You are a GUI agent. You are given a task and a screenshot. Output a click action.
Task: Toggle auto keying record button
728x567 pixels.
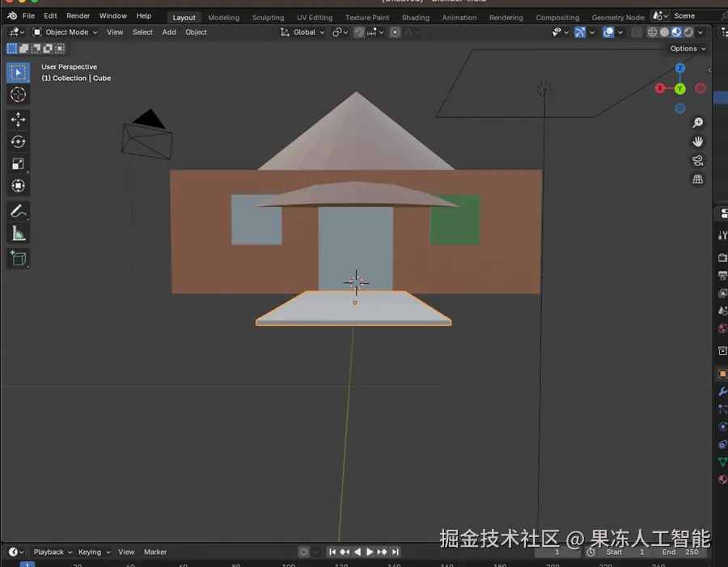click(303, 552)
